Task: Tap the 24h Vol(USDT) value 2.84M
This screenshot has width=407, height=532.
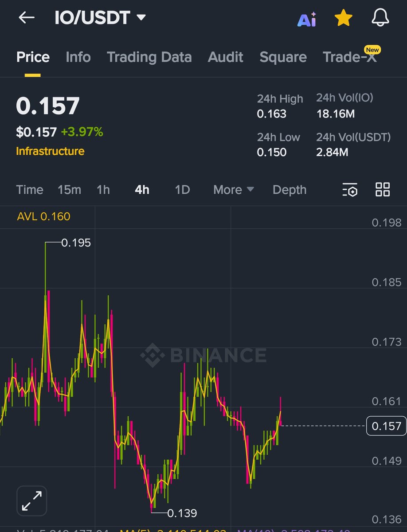Action: pos(333,152)
